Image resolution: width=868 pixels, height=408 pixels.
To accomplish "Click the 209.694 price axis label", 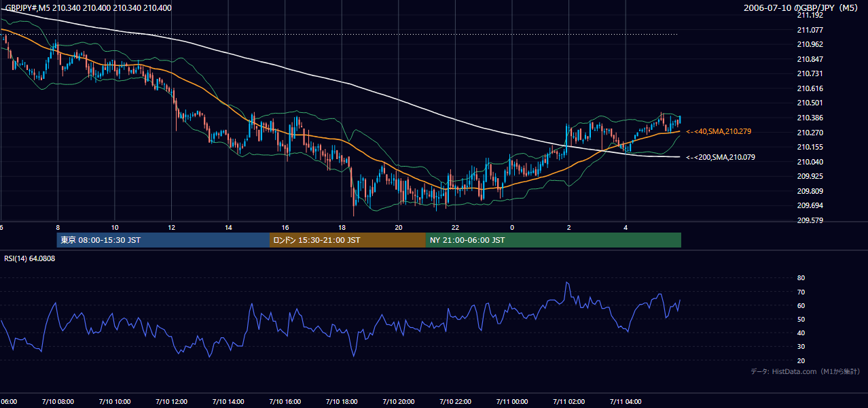I will [x=810, y=205].
